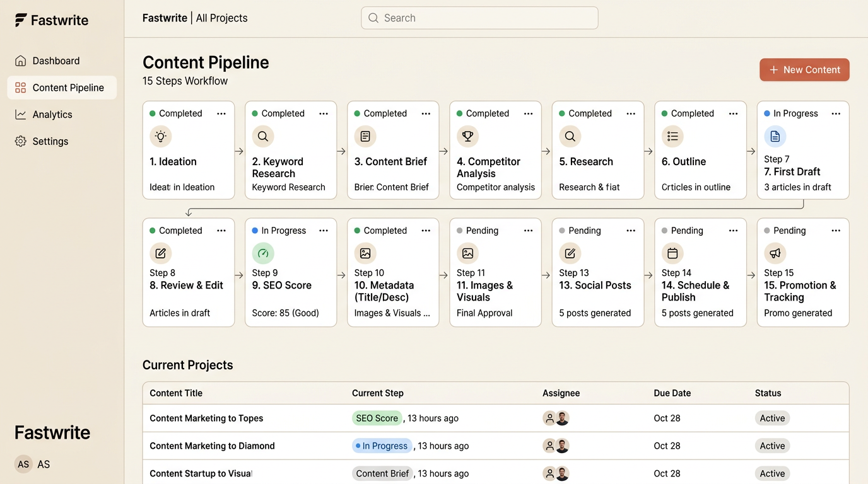The height and width of the screenshot is (484, 868).
Task: Open the three-dot menu on Schedule & Publish card
Action: tap(733, 231)
